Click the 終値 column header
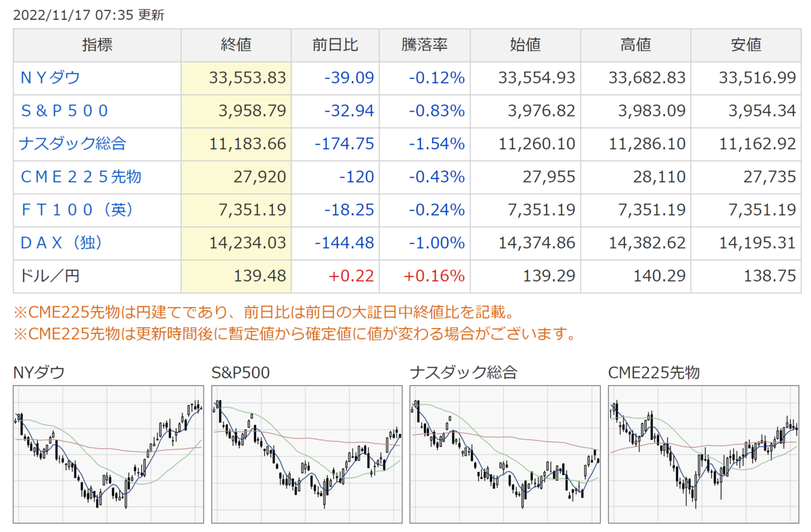This screenshot has height=532, width=811. click(x=236, y=45)
